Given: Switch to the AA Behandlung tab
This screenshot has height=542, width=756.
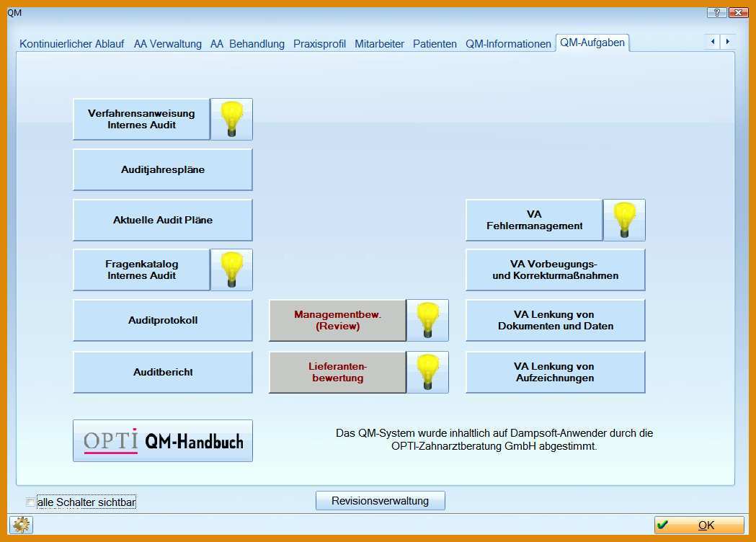Looking at the screenshot, I should [247, 44].
